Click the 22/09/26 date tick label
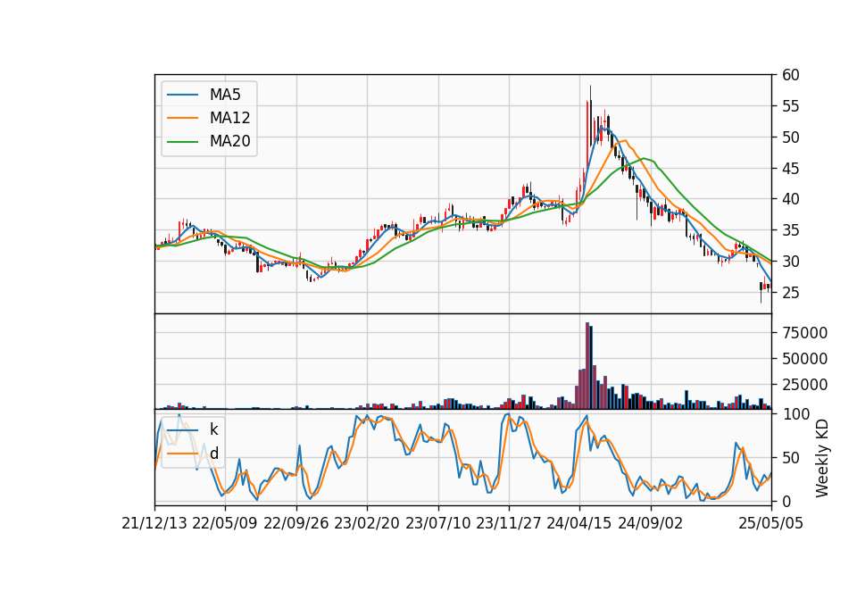 pos(295,524)
